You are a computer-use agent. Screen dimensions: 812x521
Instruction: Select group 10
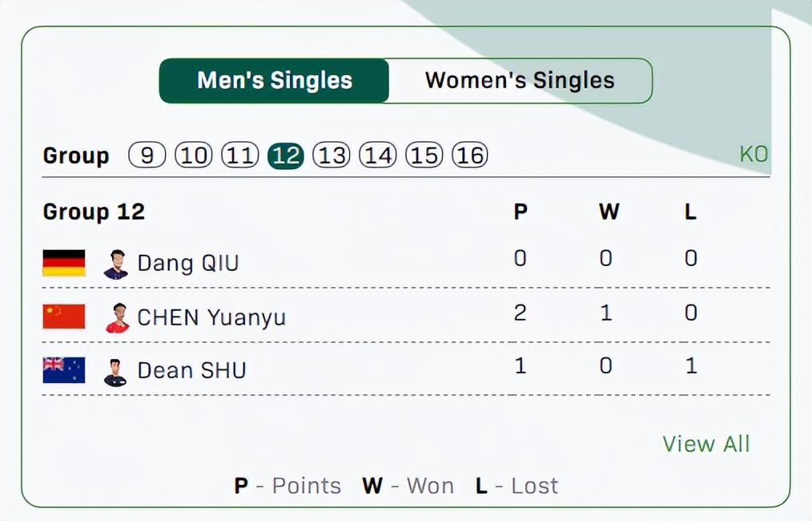[x=193, y=155]
